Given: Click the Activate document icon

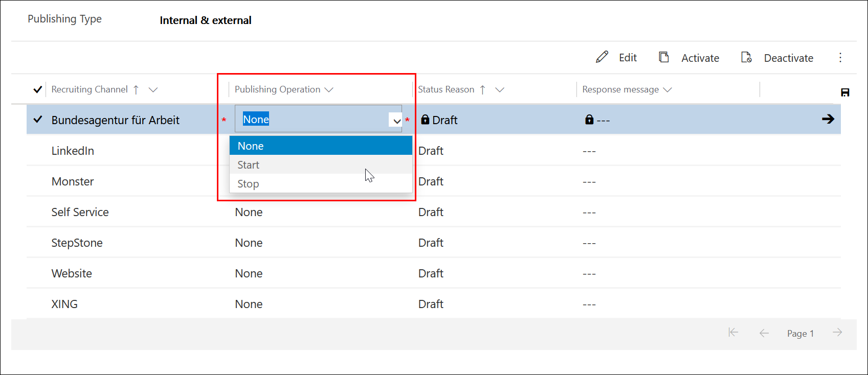Looking at the screenshot, I should (664, 57).
